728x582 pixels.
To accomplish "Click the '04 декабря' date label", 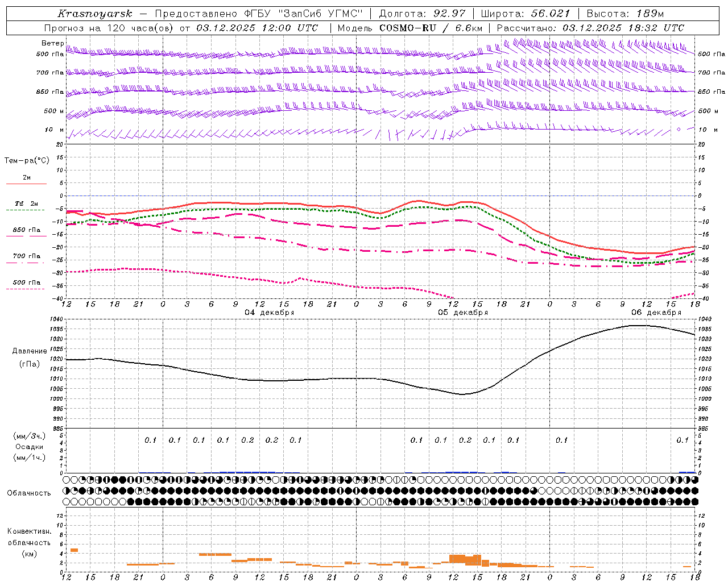I will tap(270, 313).
